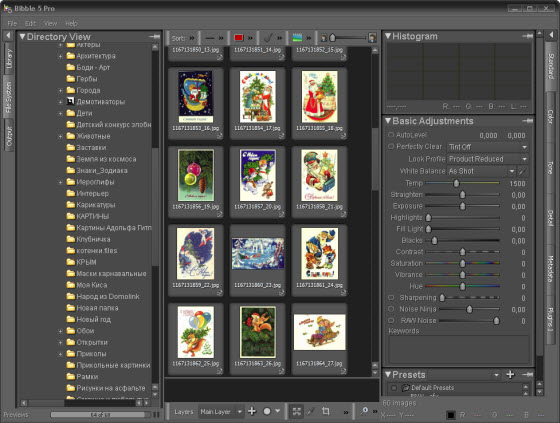Open the Tint Off dropdown

pyautogui.click(x=488, y=147)
